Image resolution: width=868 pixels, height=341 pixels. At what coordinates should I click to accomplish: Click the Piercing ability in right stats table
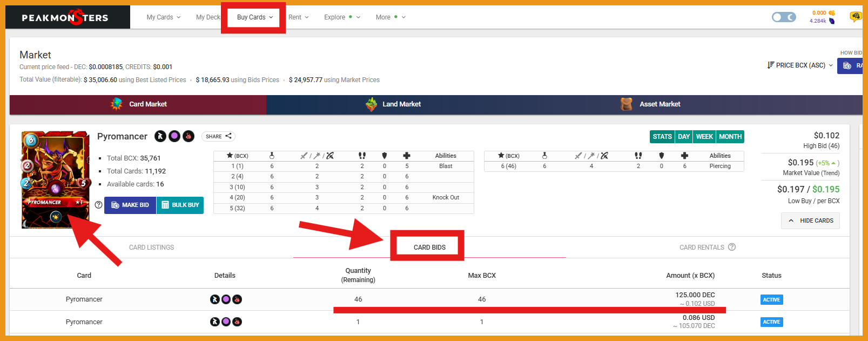tap(720, 166)
